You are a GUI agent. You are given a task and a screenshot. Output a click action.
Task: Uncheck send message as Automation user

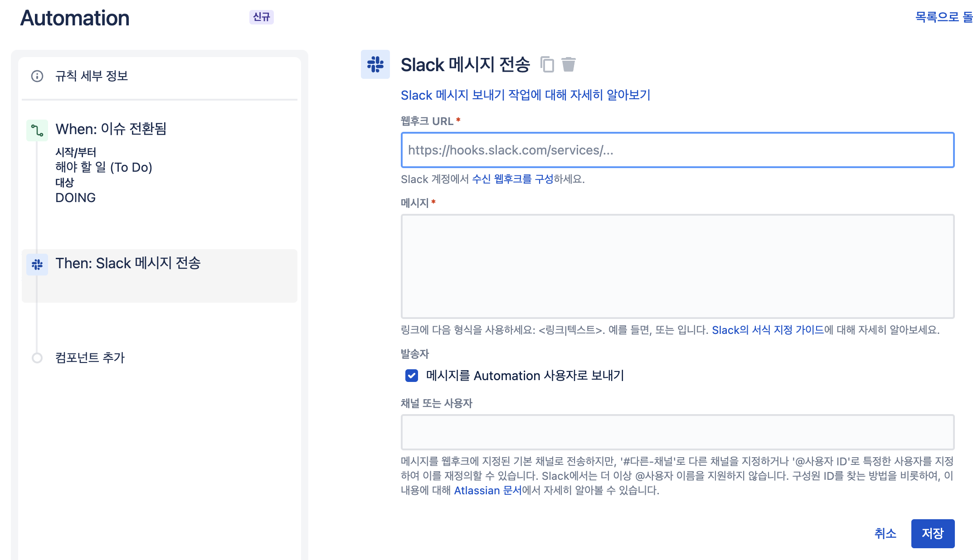pos(412,376)
